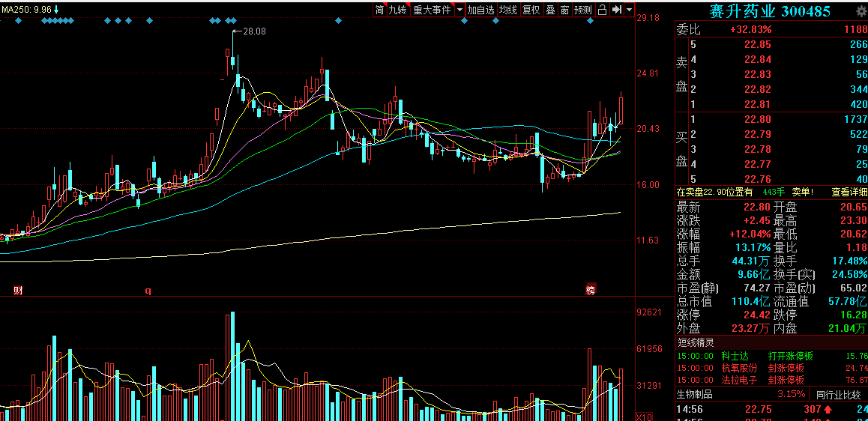The height and width of the screenshot is (421, 868).
Task: Click the 开盘 value 20.65
Action: pyautogui.click(x=853, y=208)
